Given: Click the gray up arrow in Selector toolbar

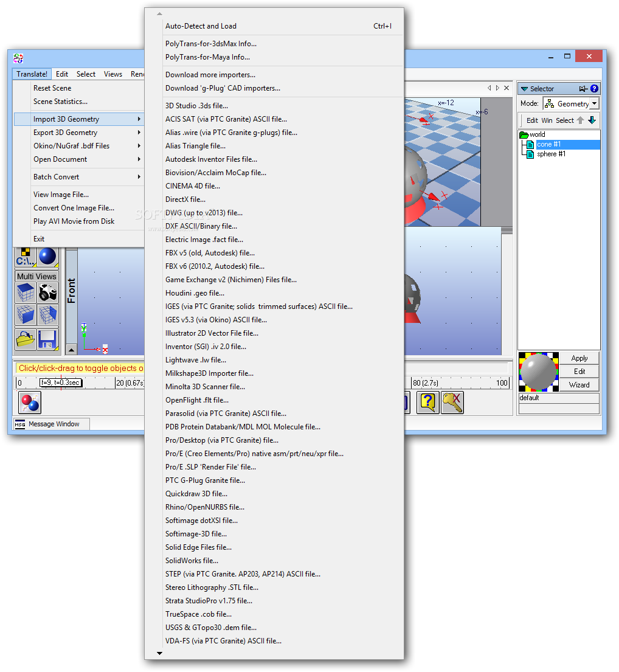Looking at the screenshot, I should click(580, 120).
